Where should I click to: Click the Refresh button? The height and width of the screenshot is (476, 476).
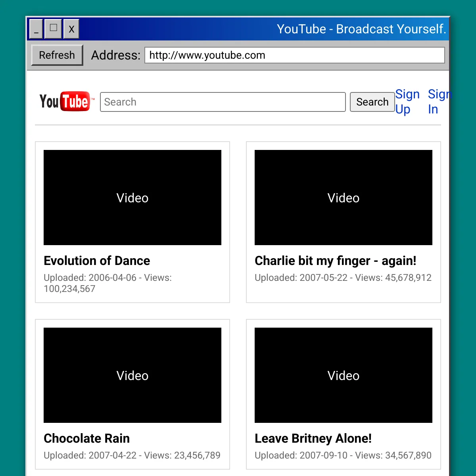pos(57,55)
